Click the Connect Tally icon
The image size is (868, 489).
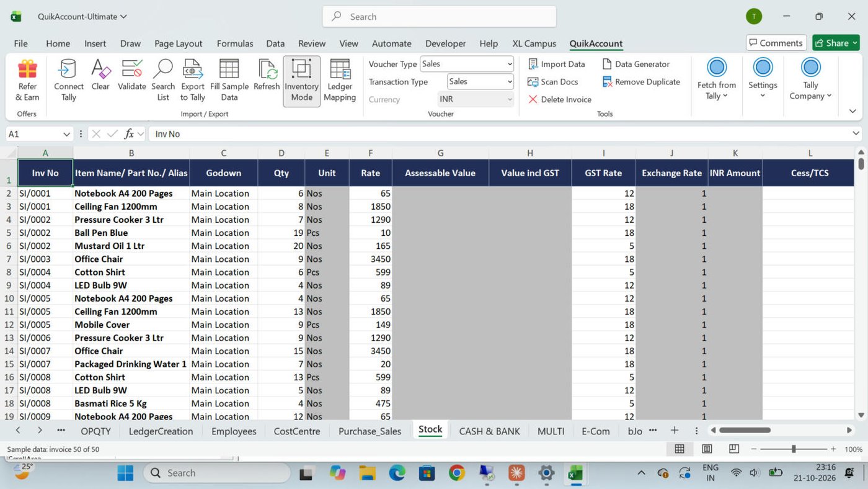point(69,81)
